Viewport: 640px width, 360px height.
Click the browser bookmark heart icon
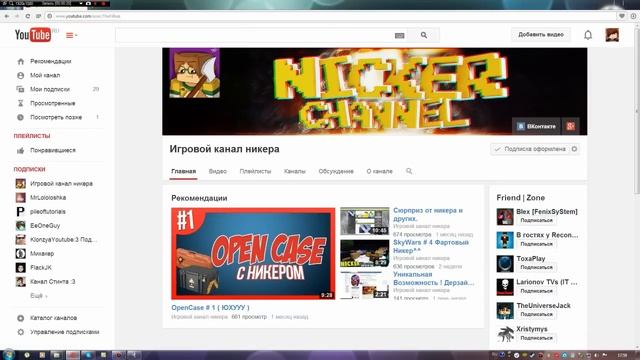[622, 16]
